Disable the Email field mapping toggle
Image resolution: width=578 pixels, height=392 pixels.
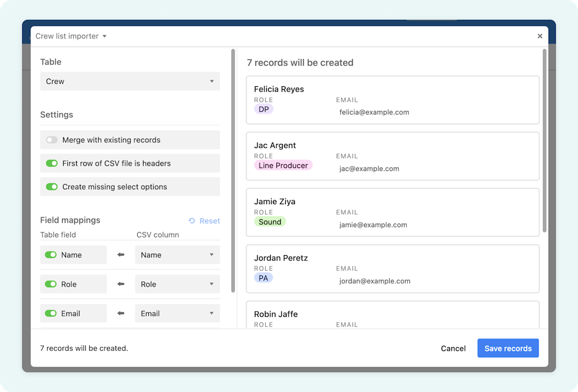[x=51, y=313]
